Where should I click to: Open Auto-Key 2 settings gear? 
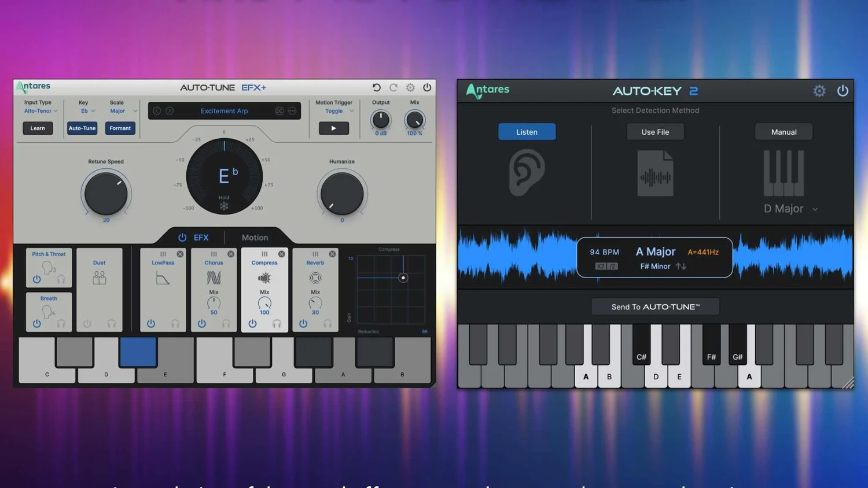tap(819, 91)
